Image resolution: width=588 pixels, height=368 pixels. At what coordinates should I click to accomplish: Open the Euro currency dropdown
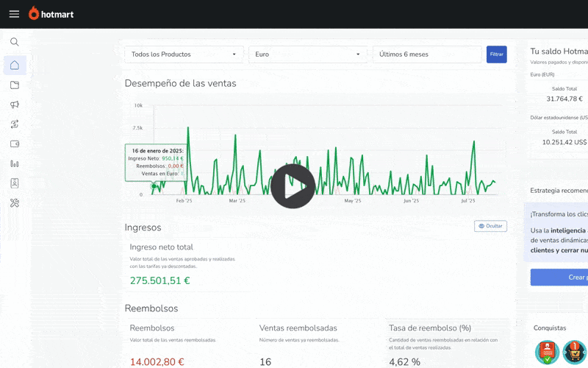click(308, 54)
